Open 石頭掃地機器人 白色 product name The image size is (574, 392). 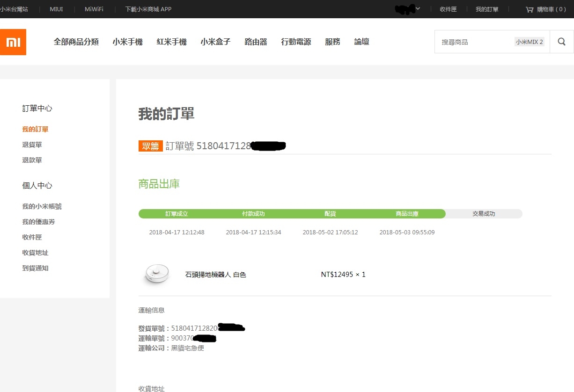[x=215, y=275]
